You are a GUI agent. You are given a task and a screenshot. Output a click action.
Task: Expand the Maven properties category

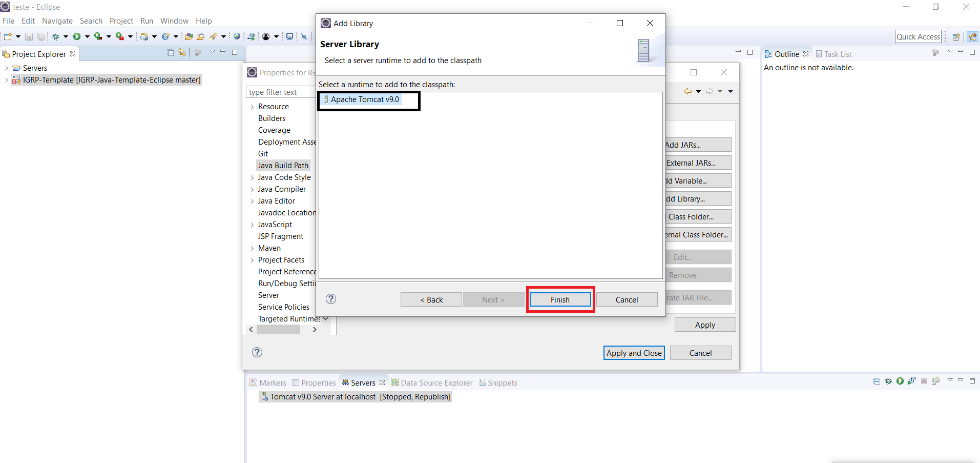(x=252, y=248)
